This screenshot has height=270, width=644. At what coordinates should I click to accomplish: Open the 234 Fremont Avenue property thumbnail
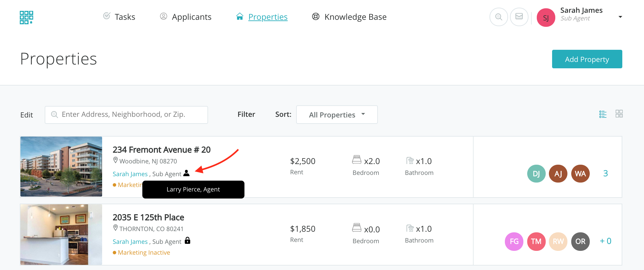tap(61, 167)
